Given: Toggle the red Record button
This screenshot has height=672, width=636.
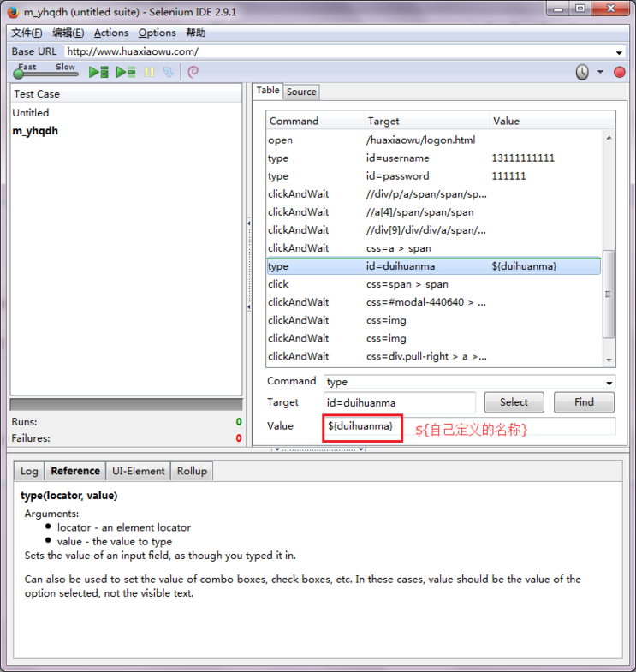Looking at the screenshot, I should (619, 72).
